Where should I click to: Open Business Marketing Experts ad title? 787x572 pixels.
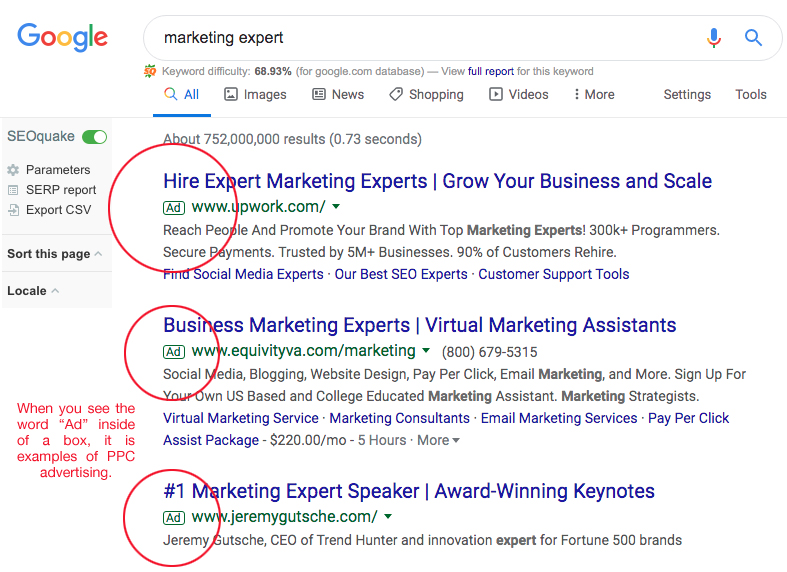click(x=420, y=325)
